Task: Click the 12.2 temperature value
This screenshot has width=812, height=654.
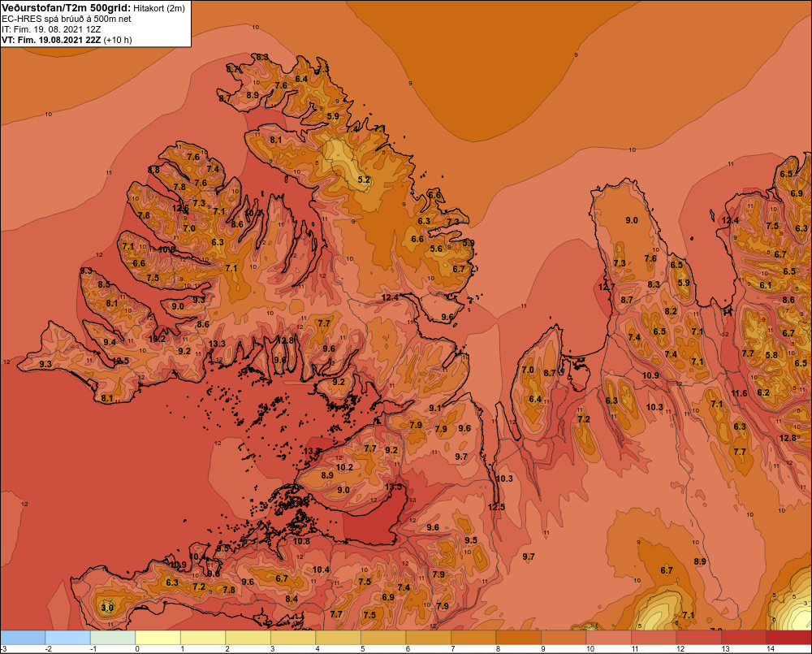Action: 157,339
